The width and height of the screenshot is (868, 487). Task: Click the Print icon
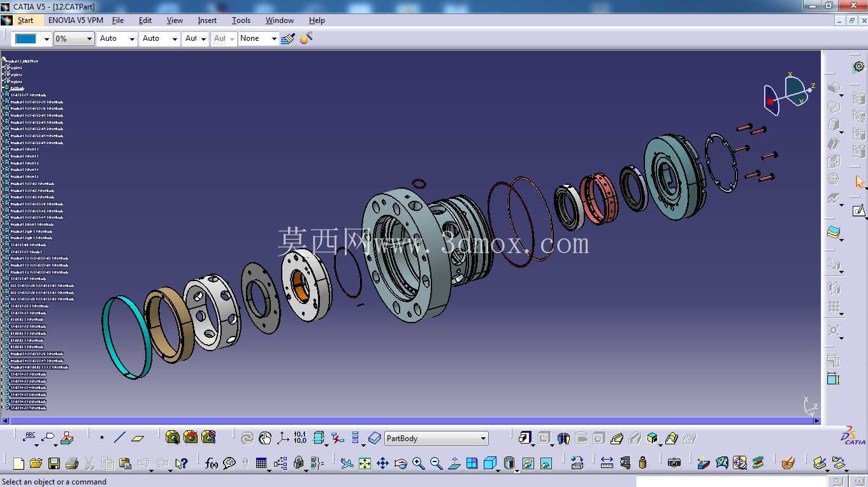71,463
